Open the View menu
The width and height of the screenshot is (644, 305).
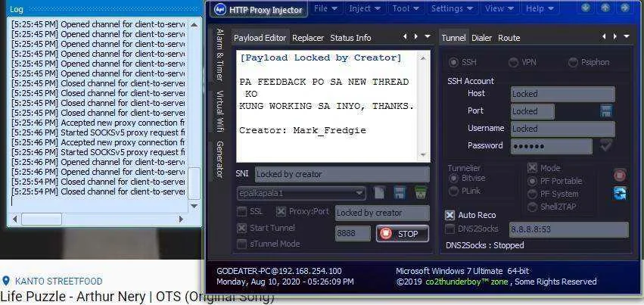click(x=499, y=8)
